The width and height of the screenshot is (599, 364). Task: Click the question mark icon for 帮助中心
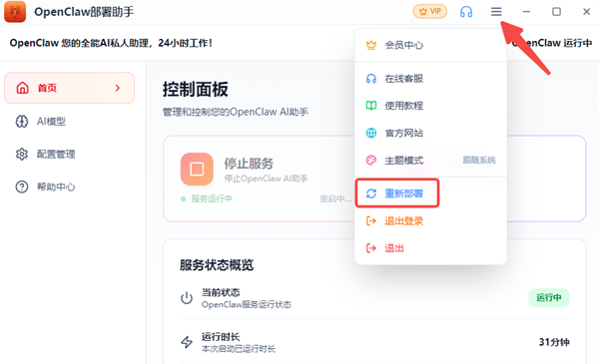(22, 186)
